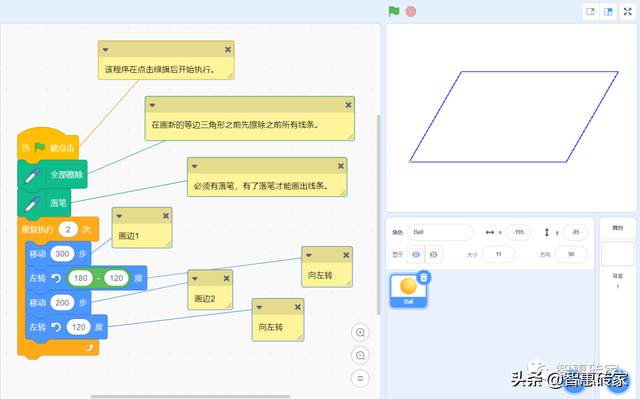Zoom out the code workspace
Image resolution: width=640 pixels, height=399 pixels.
360,355
